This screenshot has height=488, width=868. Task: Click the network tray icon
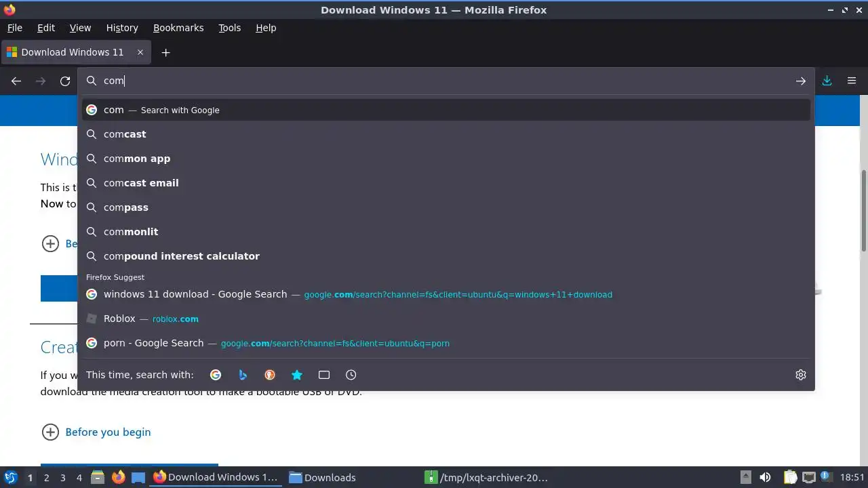[x=808, y=477]
